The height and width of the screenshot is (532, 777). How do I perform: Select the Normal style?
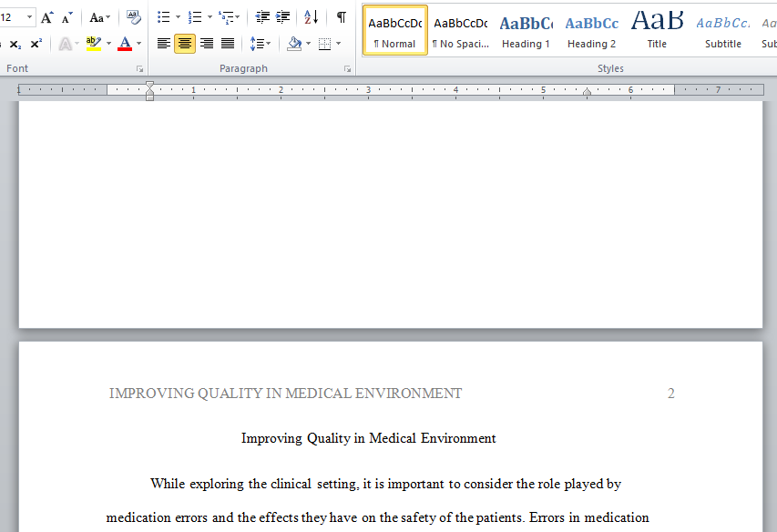click(395, 31)
